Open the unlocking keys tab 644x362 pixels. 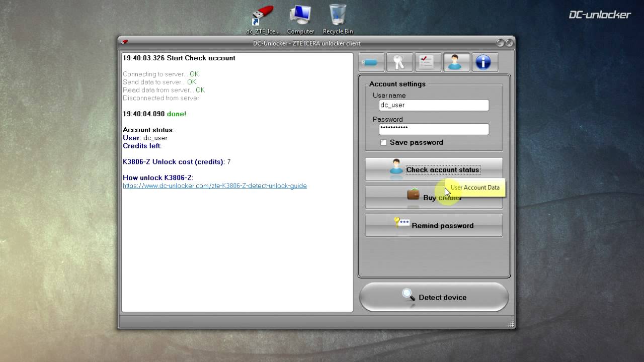click(x=399, y=62)
